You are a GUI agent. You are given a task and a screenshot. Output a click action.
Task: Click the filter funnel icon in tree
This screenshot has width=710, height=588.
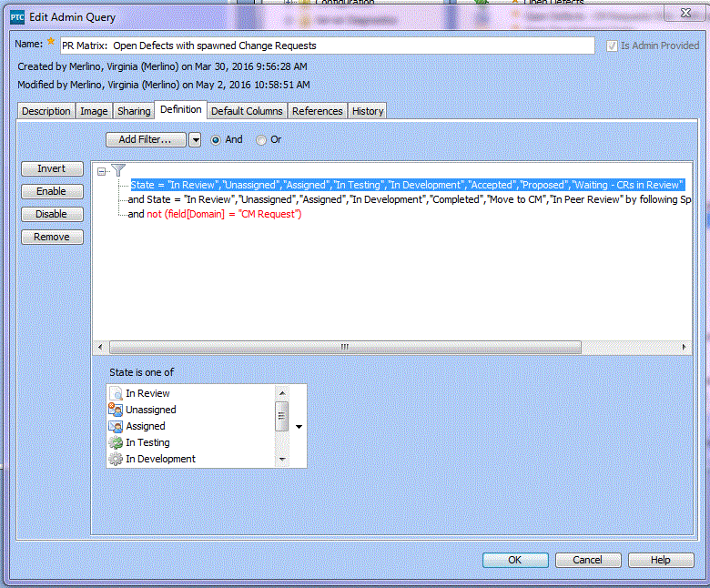point(118,170)
